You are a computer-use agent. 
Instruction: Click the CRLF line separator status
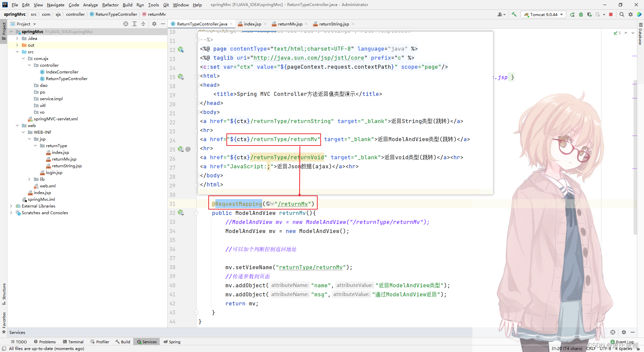(x=591, y=348)
